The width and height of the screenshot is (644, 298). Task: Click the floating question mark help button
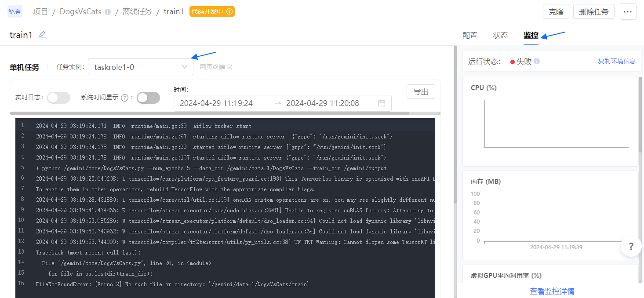631,246
